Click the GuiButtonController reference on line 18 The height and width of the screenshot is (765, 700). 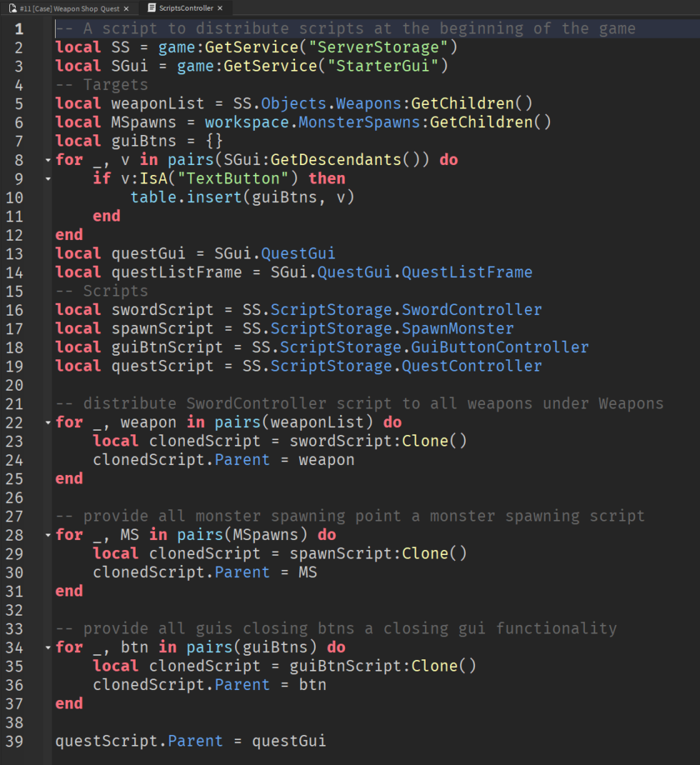[x=499, y=347]
